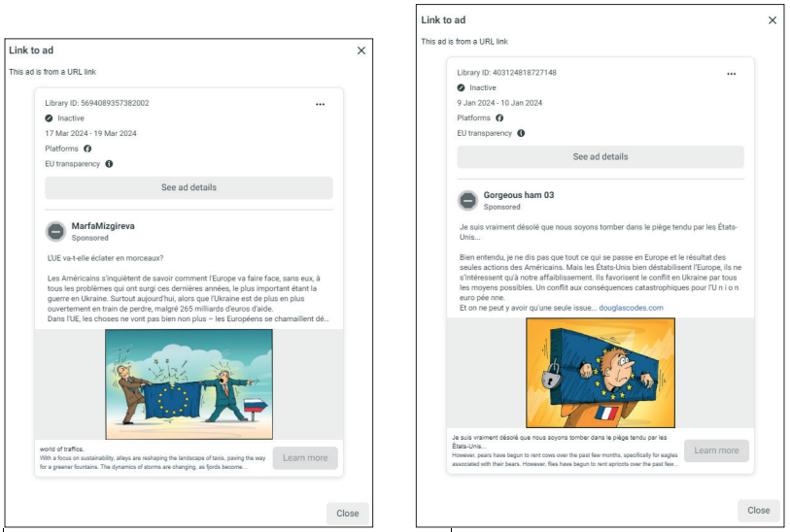Click the Close button in the right dialog
The width and height of the screenshot is (790, 532).
pos(759,511)
